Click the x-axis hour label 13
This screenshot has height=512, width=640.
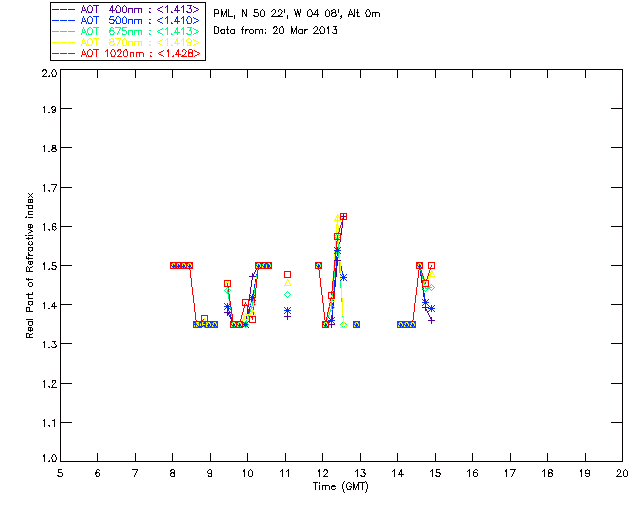click(360, 473)
